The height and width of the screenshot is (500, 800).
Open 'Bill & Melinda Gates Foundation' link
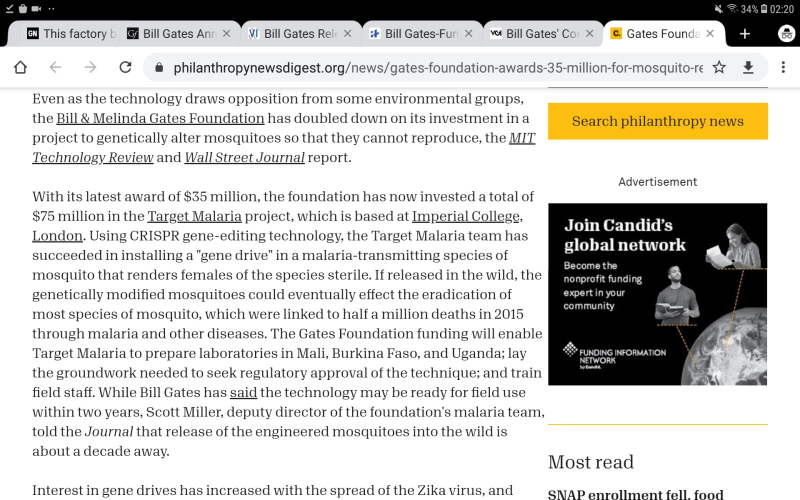(160, 118)
